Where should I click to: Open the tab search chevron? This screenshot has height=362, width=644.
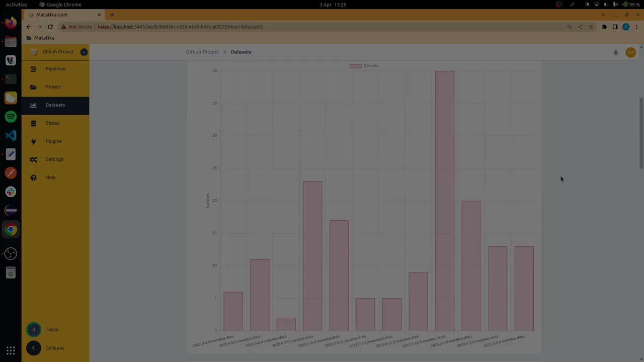[603, 15]
